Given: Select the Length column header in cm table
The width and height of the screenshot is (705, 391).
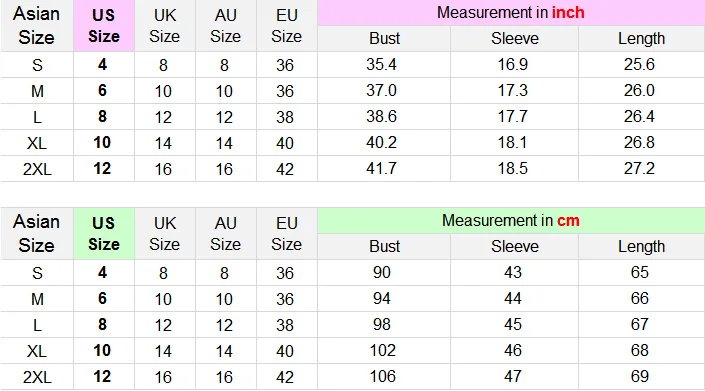Looking at the screenshot, I should point(641,246).
